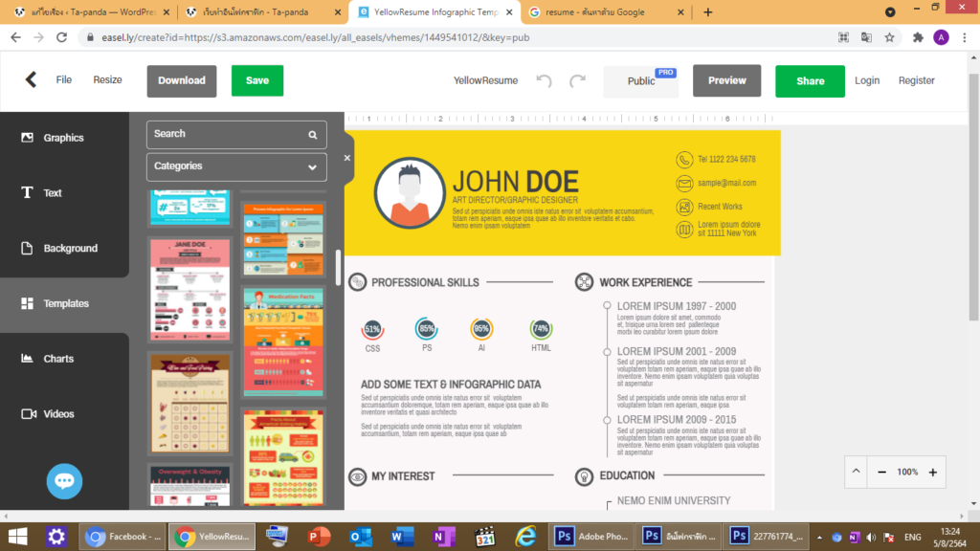Click the redo arrow icon

(x=577, y=81)
